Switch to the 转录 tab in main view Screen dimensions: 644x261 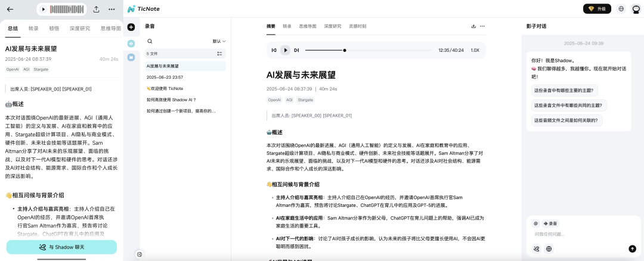287,26
